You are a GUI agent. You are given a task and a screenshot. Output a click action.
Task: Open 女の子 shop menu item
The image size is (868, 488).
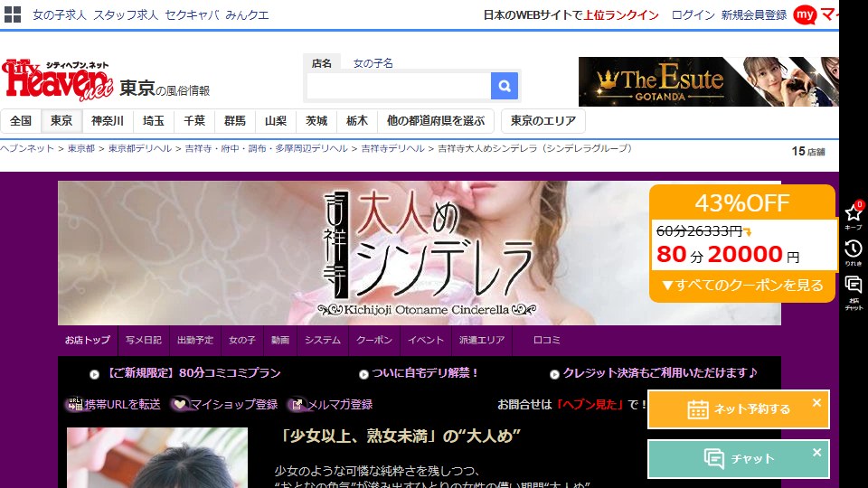(242, 341)
